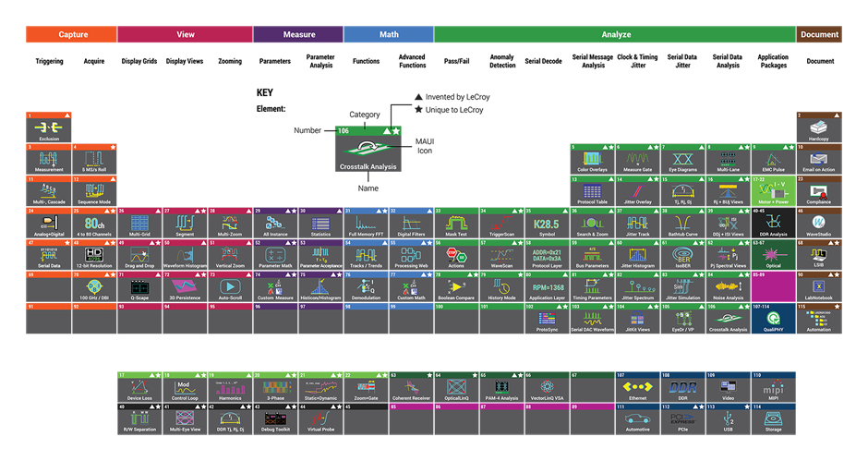
Task: Select the Analyze category header
Action: click(615, 34)
